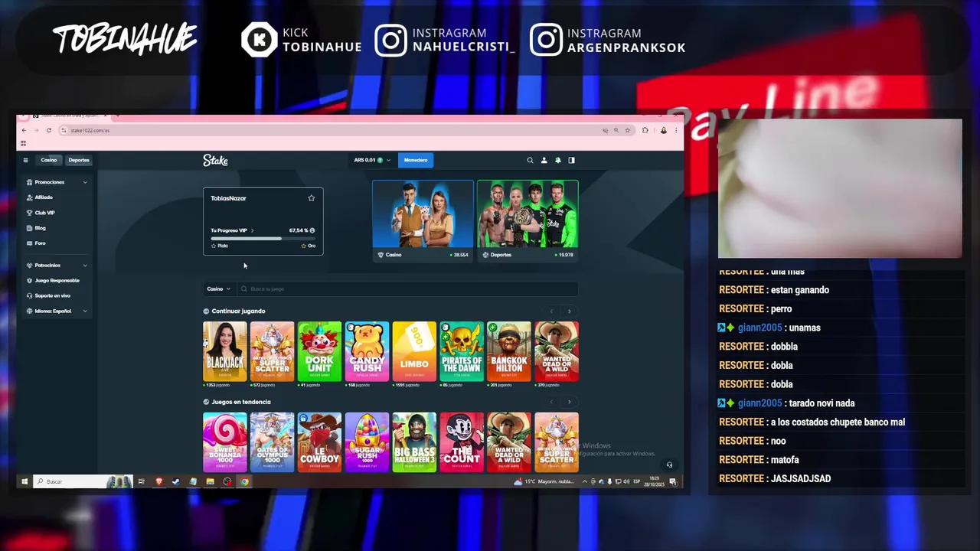980x551 pixels.
Task: Favorite TobiasNazar card with star icon
Action: pyautogui.click(x=311, y=198)
